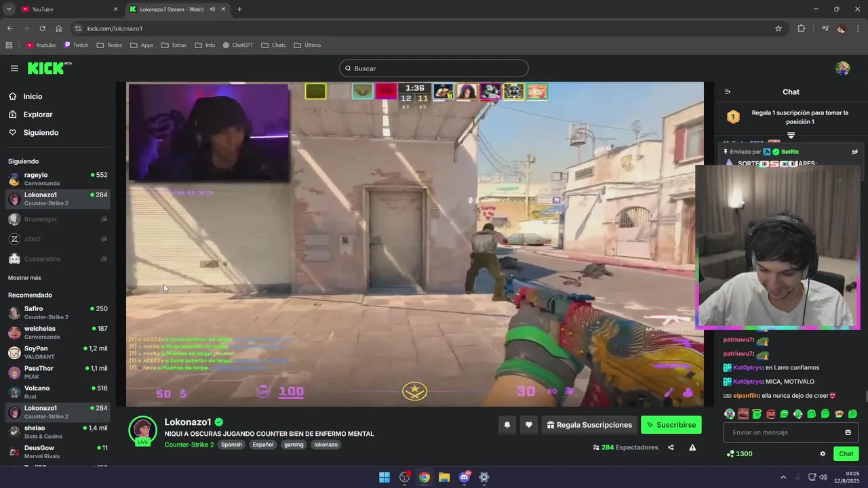The image size is (868, 488).
Task: Open Safiro recommended channel
Action: 57,312
